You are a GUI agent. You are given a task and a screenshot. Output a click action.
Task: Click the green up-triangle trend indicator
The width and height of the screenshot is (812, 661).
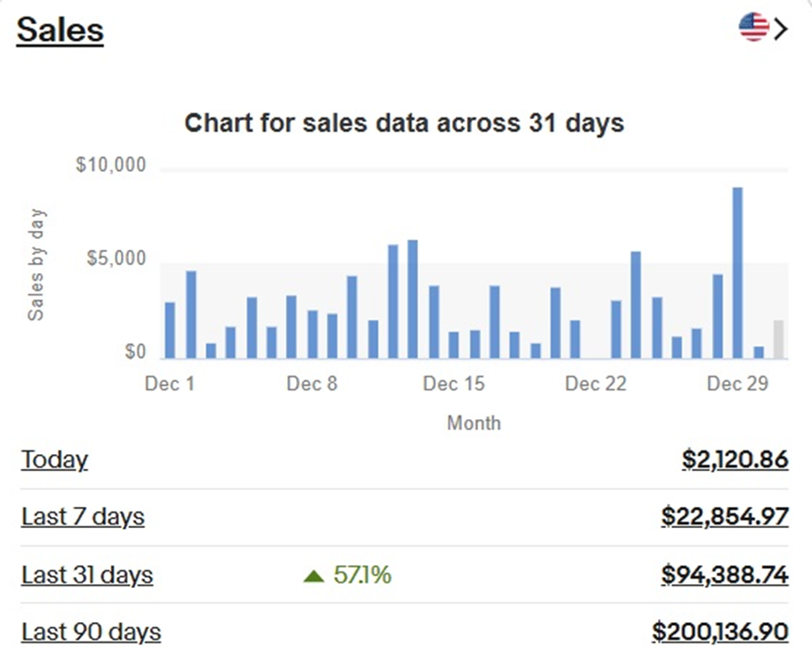314,576
